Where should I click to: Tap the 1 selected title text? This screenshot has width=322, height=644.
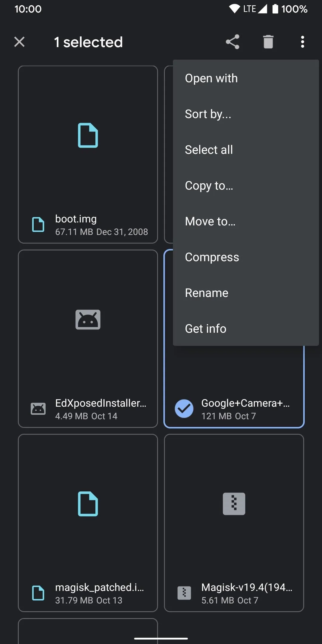[x=88, y=42]
